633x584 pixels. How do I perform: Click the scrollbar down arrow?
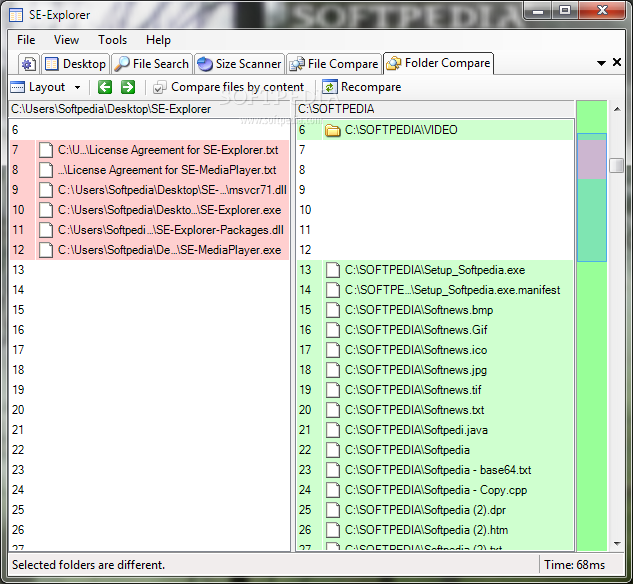click(617, 544)
